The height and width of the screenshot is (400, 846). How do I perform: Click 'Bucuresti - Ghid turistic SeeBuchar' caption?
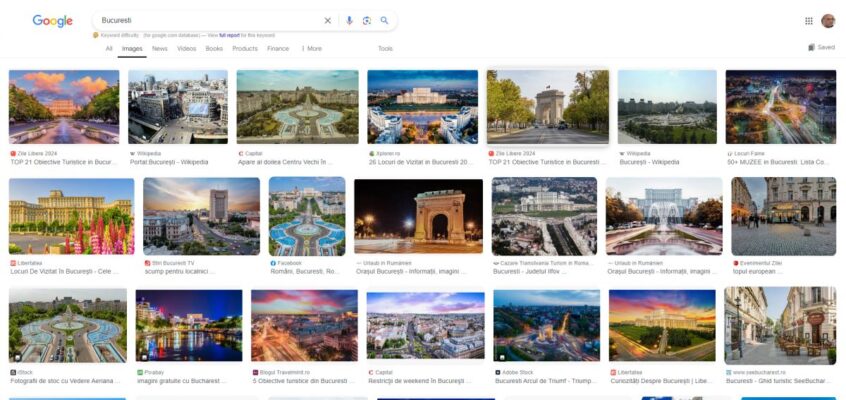[x=779, y=381]
